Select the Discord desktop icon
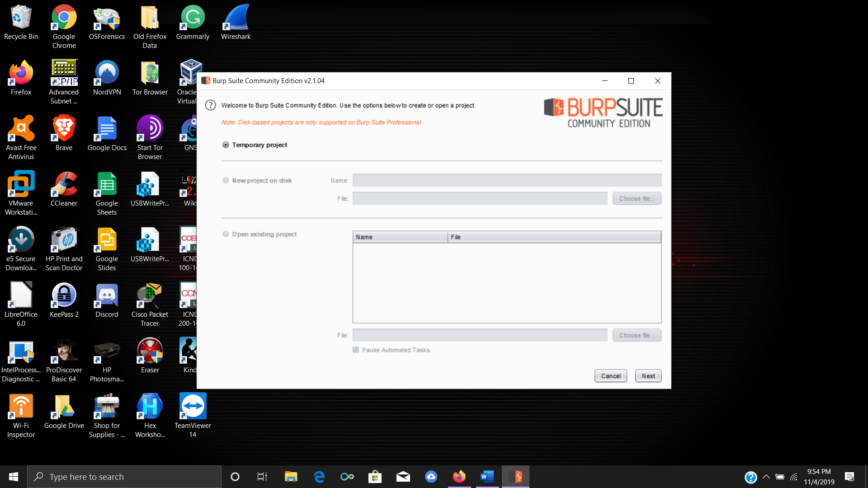 (x=107, y=300)
